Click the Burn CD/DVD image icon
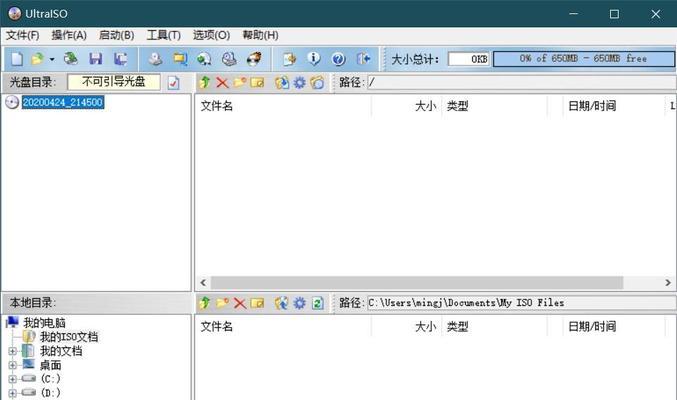The height and width of the screenshot is (400, 677). click(254, 59)
